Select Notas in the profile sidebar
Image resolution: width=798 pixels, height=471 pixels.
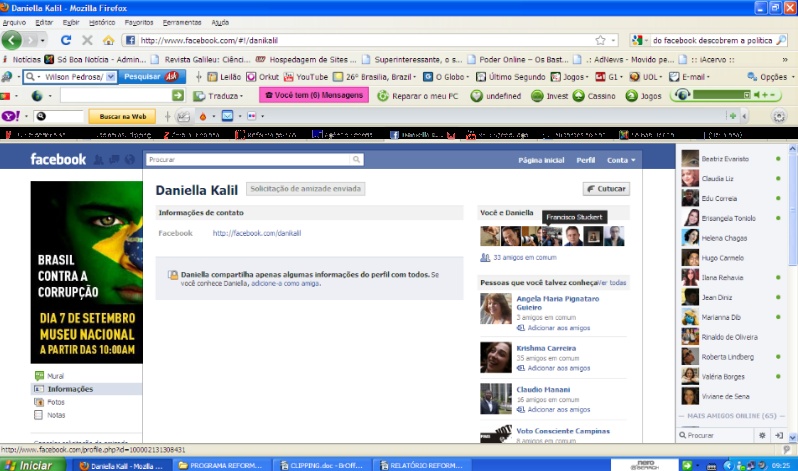[56, 415]
